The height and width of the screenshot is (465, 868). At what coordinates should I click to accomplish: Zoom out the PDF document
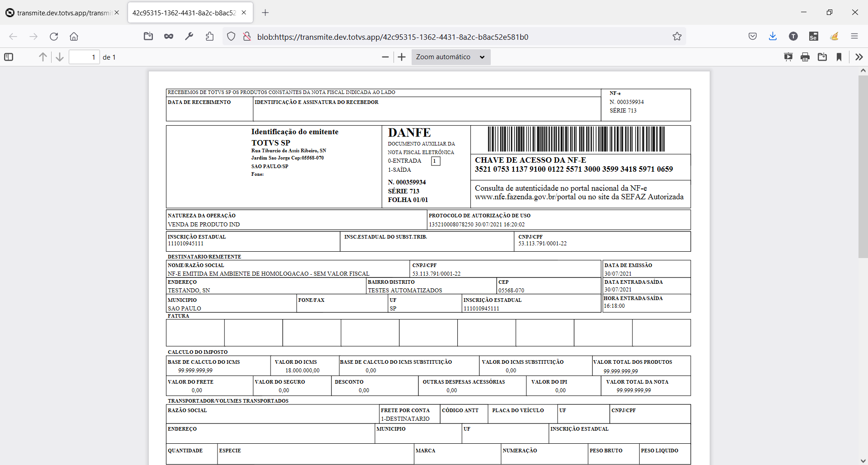[x=385, y=57]
